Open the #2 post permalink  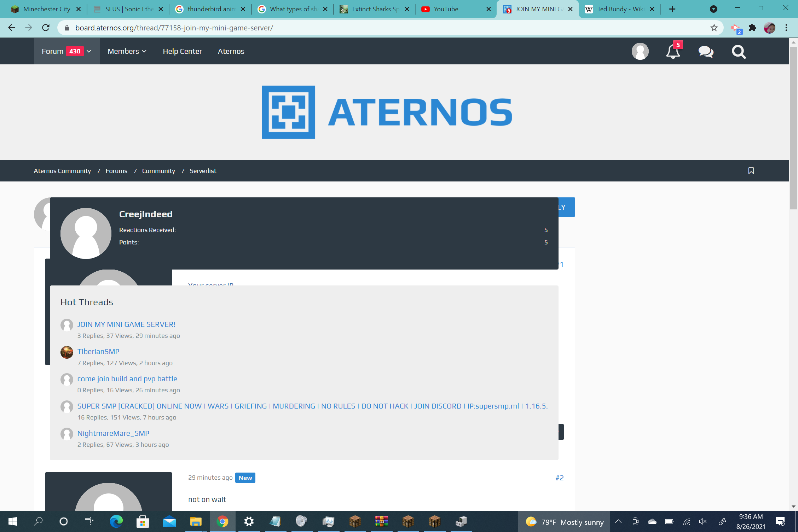pos(559,478)
